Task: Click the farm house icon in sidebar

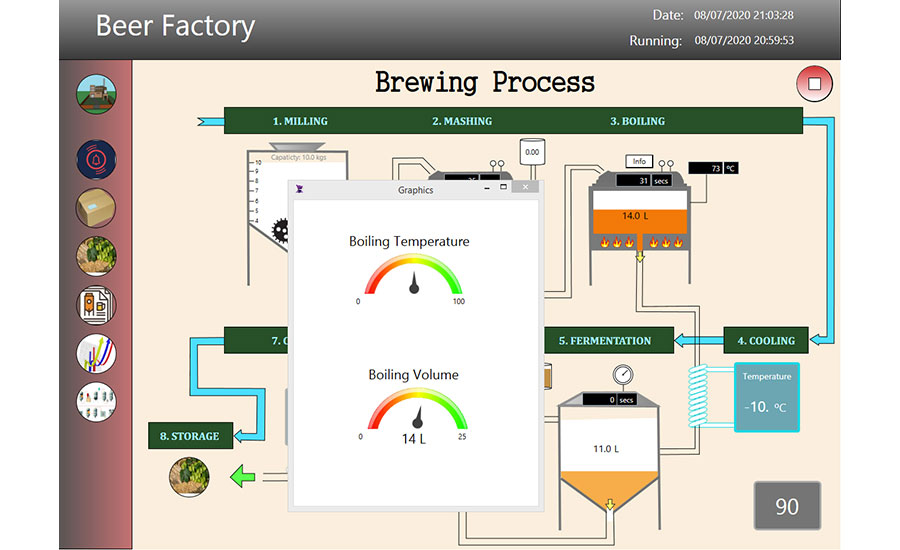Action: click(96, 96)
